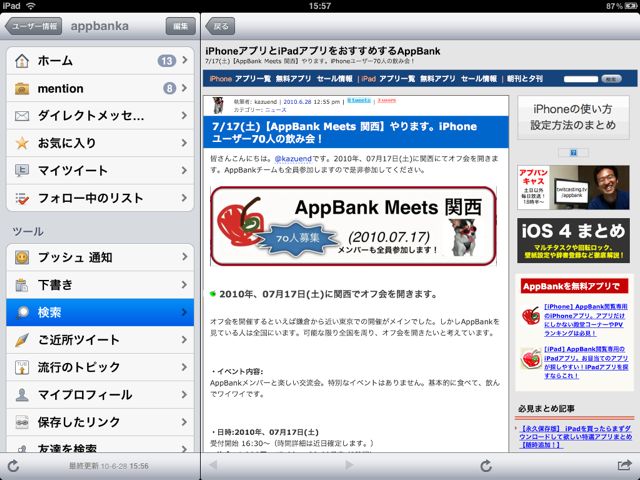Tap the 戻る back button
This screenshot has width=640, height=480.
[x=220, y=26]
